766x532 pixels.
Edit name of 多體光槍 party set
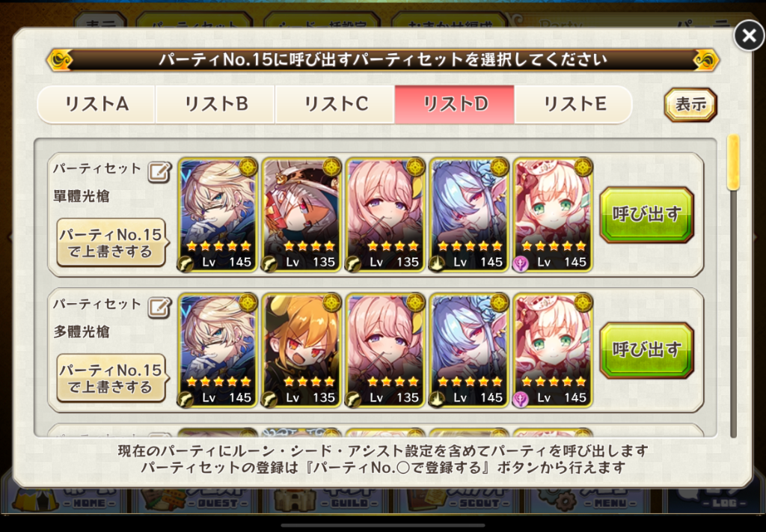[x=160, y=308]
